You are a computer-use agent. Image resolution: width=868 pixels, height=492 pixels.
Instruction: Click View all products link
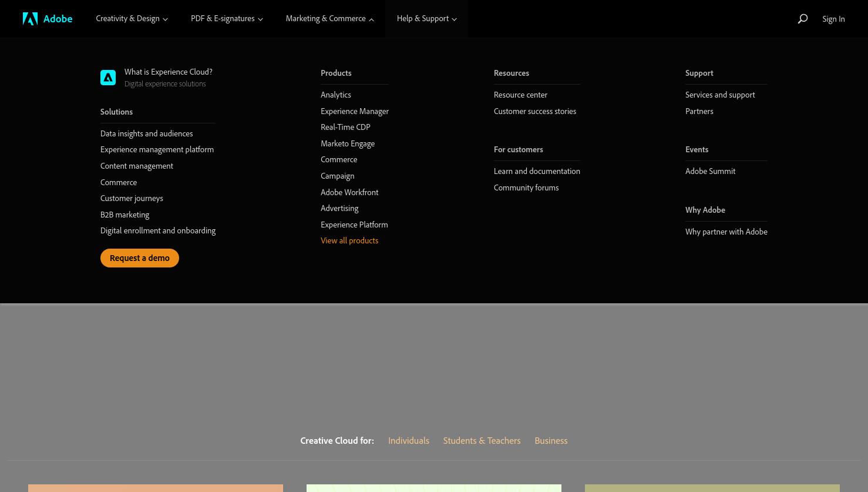click(x=349, y=240)
